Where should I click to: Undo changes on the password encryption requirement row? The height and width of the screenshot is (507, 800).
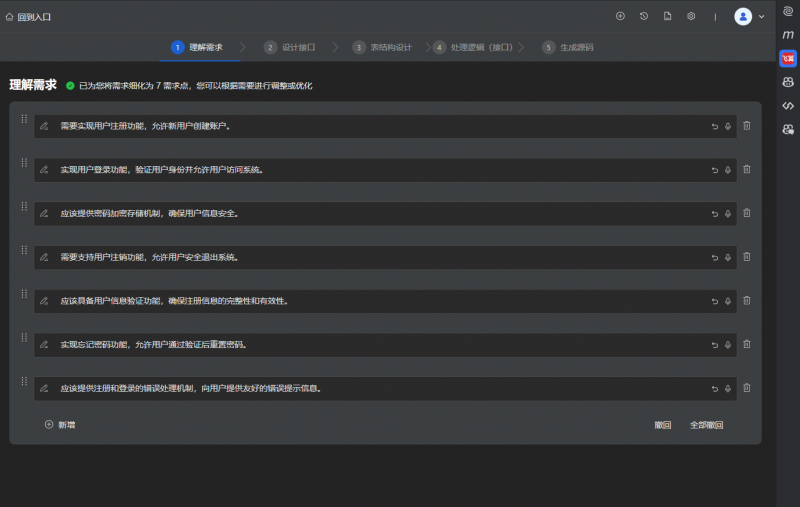tap(714, 214)
